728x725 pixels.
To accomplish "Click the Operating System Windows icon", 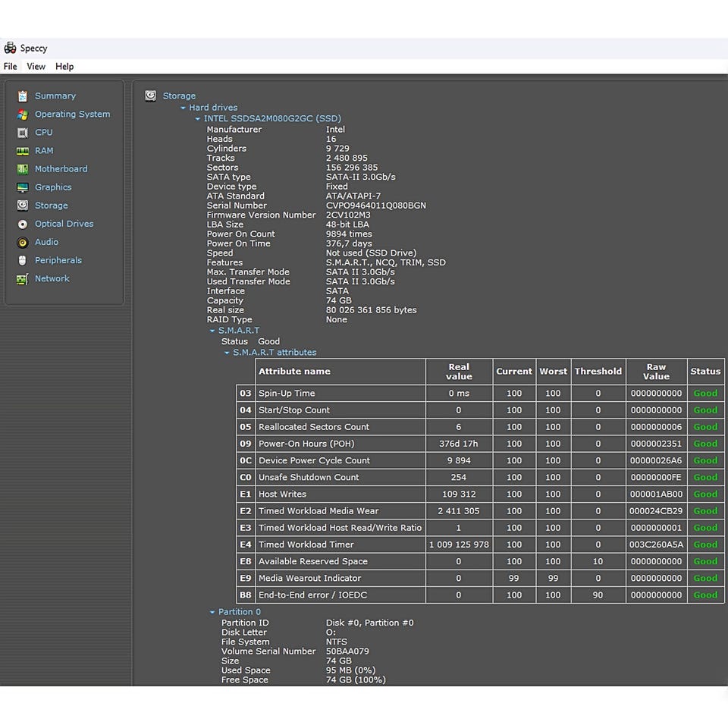I will pyautogui.click(x=23, y=115).
